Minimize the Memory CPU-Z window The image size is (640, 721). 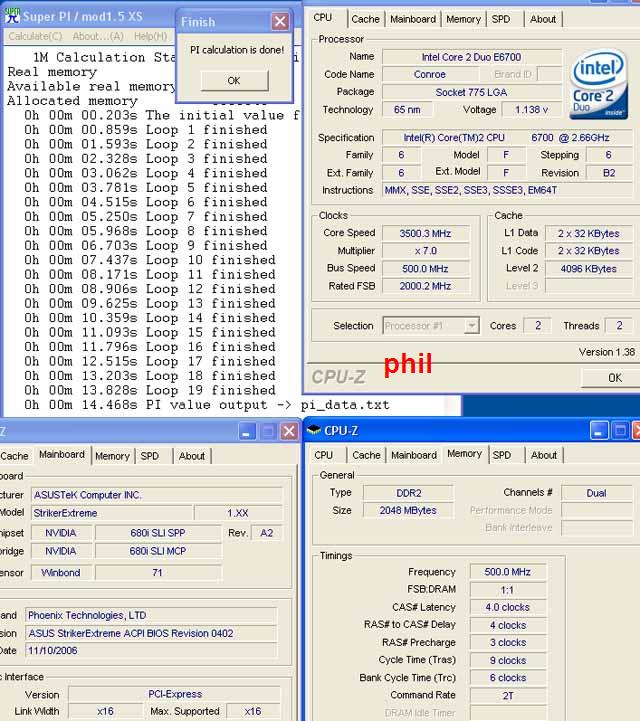(x=599, y=431)
